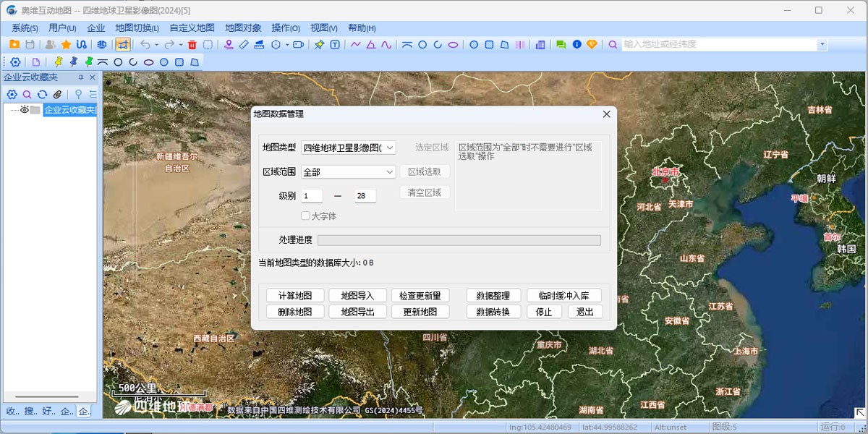Click the open folder icon in main toolbar
The width and height of the screenshot is (868, 434).
click(x=14, y=45)
